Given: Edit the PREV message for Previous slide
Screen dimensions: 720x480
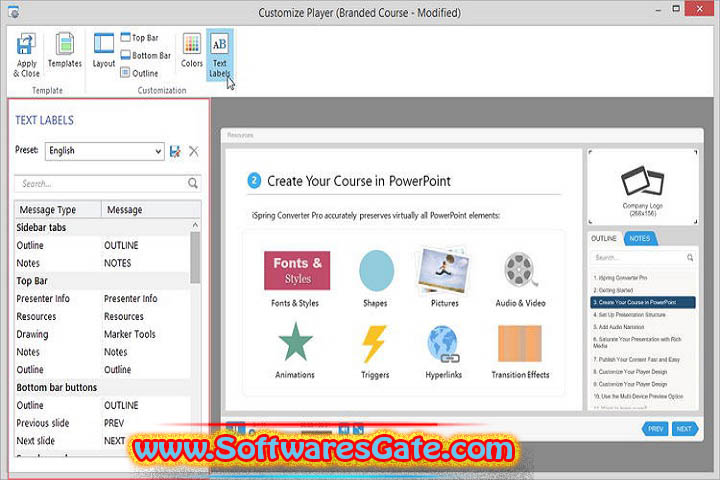Looking at the screenshot, I should point(146,423).
